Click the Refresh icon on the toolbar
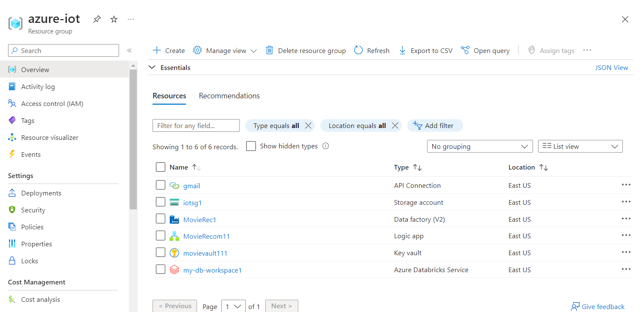 (358, 50)
